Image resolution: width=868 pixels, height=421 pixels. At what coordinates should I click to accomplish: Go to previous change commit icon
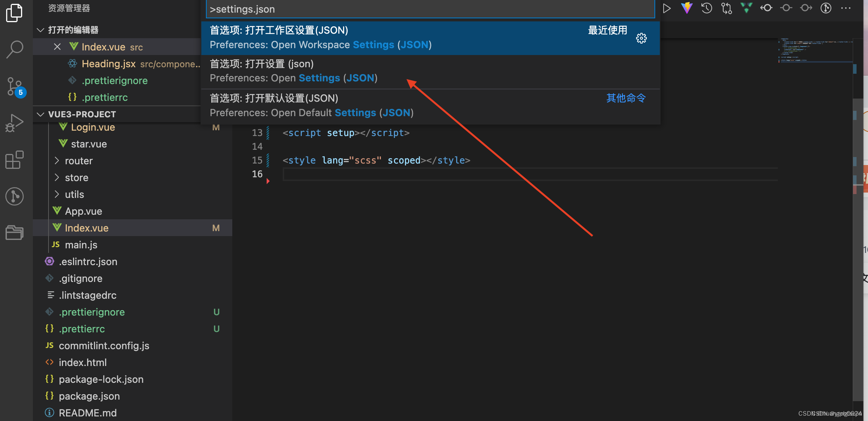766,8
